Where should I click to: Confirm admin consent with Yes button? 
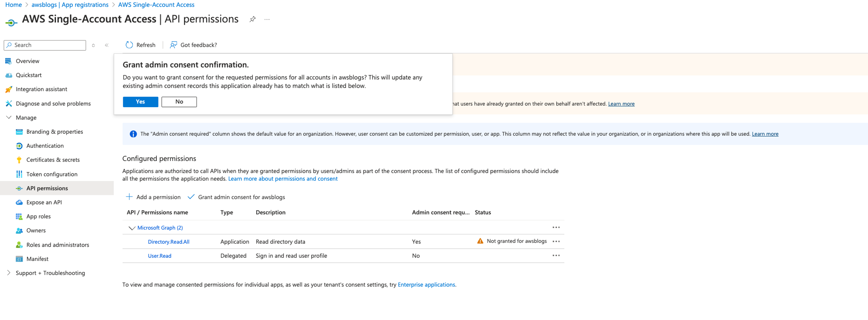tap(140, 102)
